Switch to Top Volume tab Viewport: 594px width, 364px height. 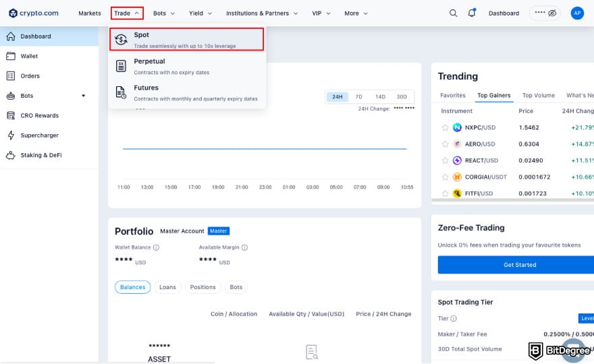click(x=539, y=95)
